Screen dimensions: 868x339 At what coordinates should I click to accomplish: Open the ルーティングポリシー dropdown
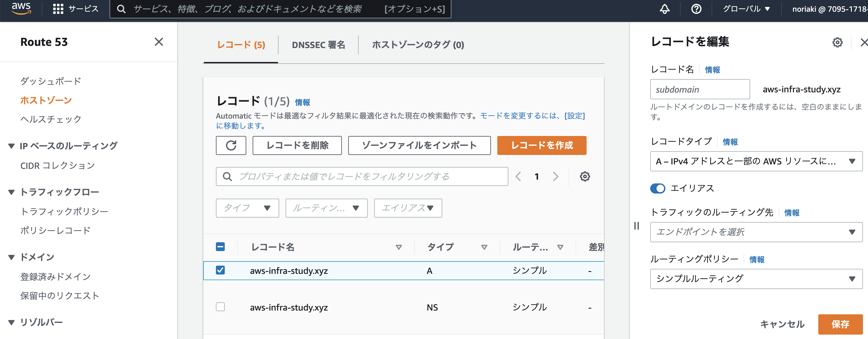[756, 278]
